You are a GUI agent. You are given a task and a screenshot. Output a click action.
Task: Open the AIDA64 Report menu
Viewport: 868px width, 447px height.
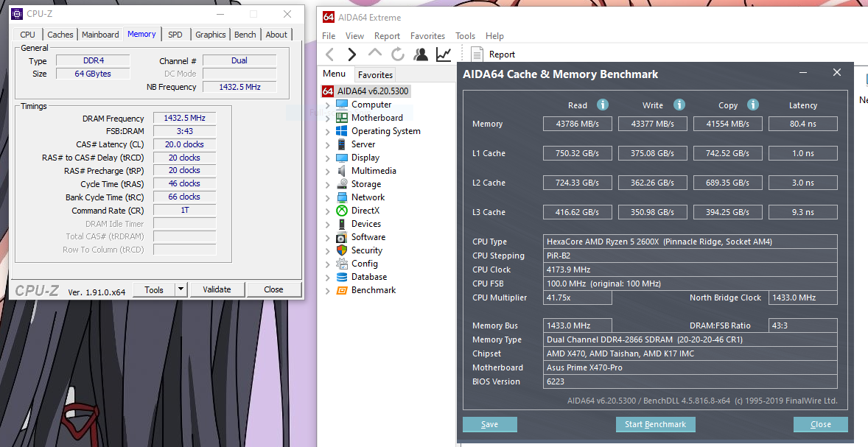(387, 36)
